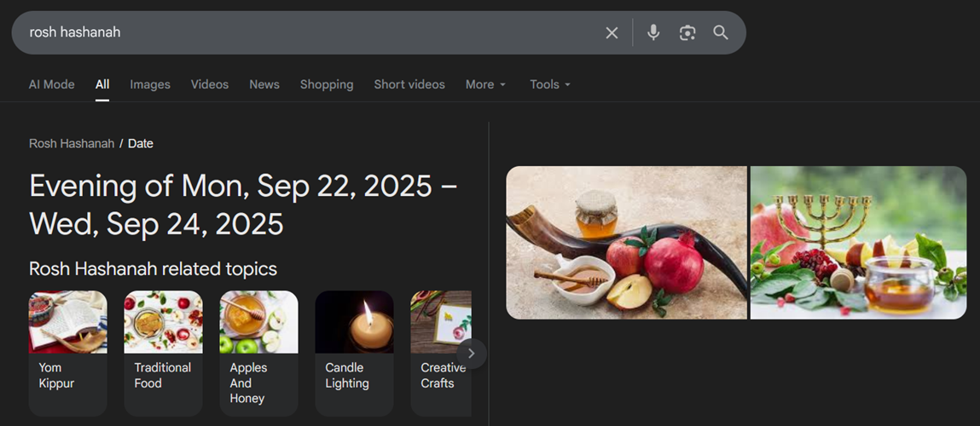This screenshot has width=980, height=426.
Task: Switch to the Images tab
Action: point(150,84)
